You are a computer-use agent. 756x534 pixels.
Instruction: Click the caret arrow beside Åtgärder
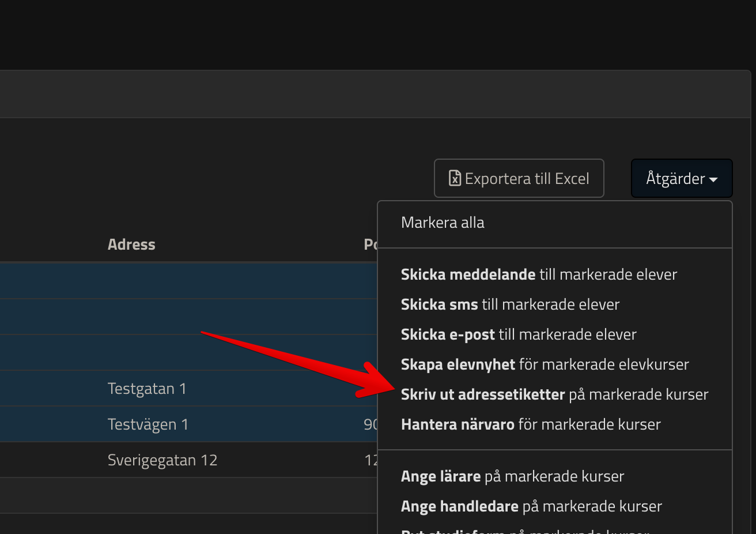(713, 180)
